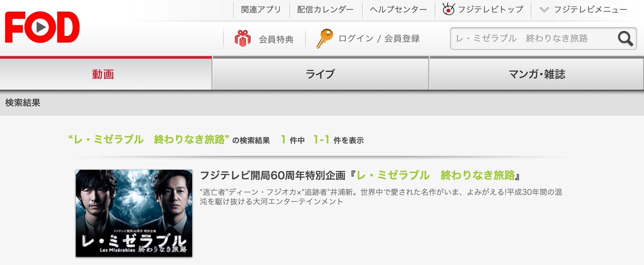The image size is (644, 265).
Task: Click the magnifying glass search icon
Action: [x=625, y=38]
